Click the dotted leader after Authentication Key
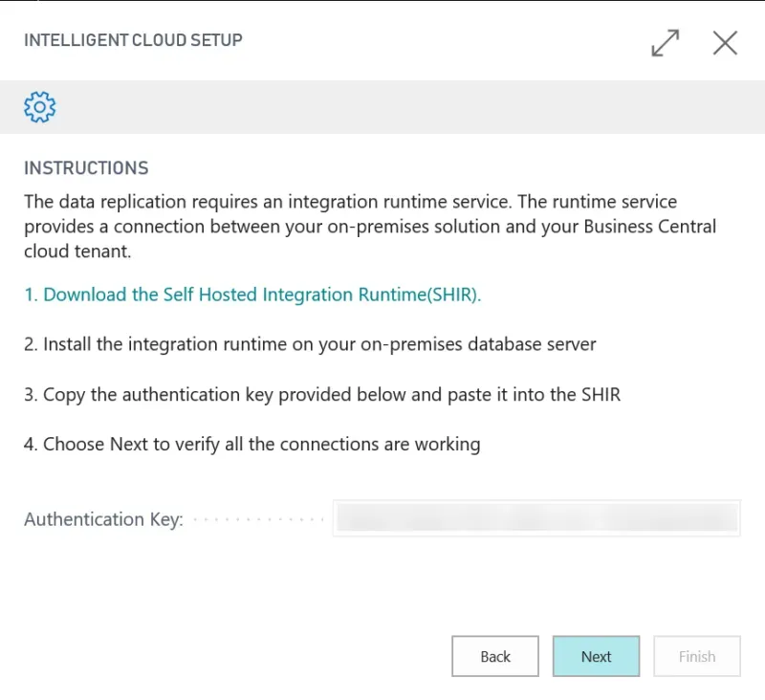765x700 pixels. [258, 519]
